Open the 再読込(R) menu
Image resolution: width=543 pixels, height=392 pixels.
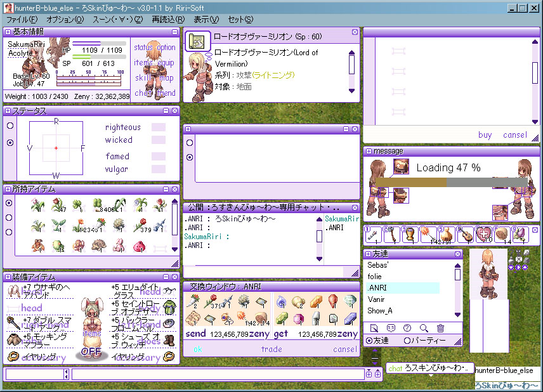[168, 20]
